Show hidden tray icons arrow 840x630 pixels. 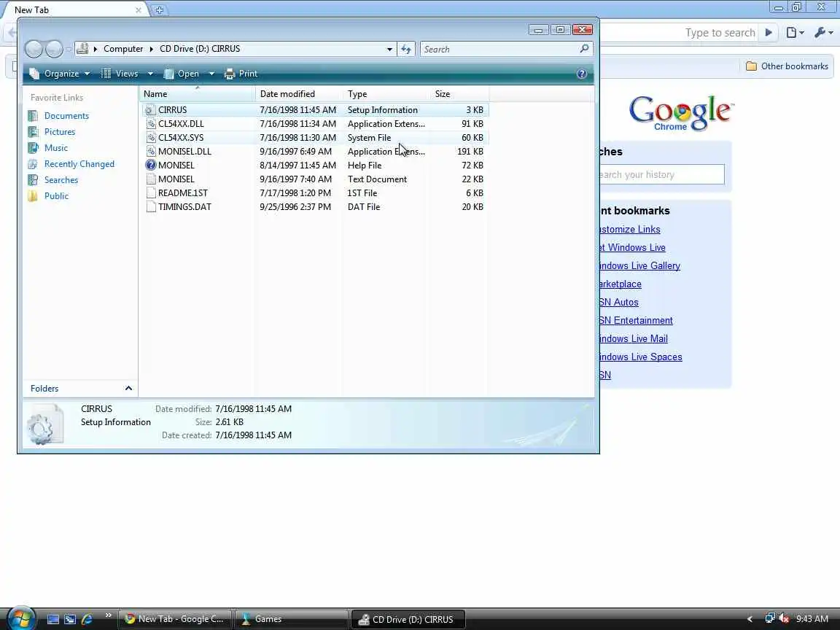point(750,619)
